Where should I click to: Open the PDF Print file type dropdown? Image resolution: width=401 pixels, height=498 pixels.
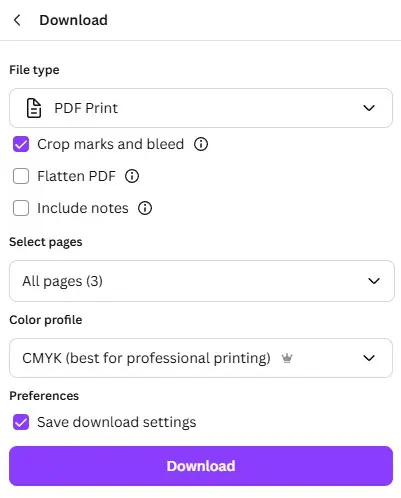tap(201, 108)
